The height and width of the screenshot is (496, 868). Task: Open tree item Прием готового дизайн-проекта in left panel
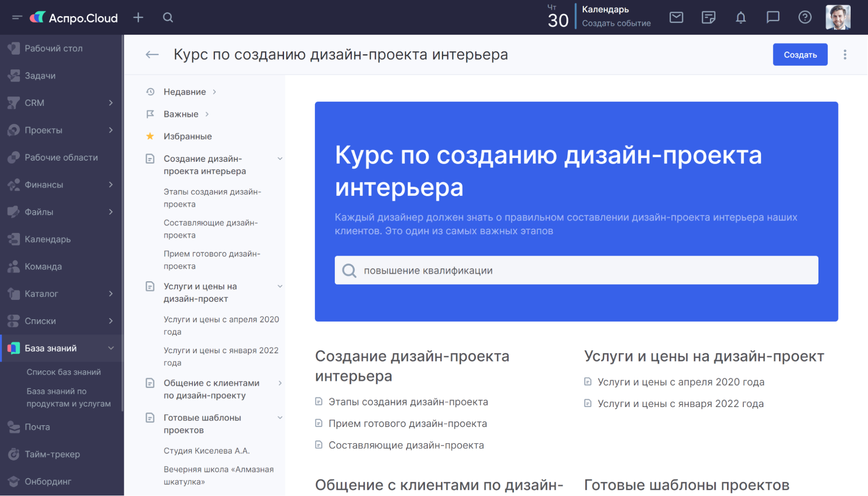click(212, 260)
